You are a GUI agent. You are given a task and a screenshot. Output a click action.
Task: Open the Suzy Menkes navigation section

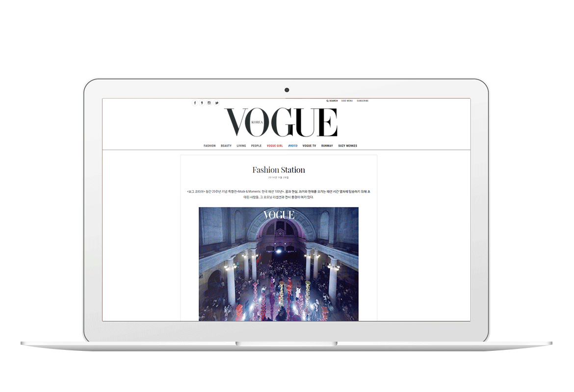pos(348,146)
